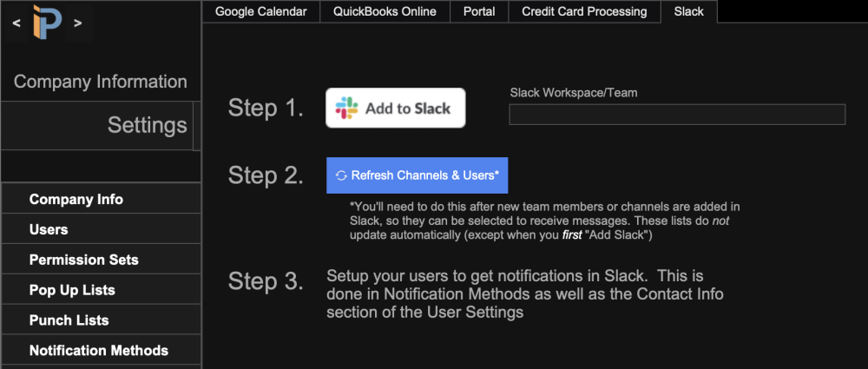Click the iP logo icon
This screenshot has width=868, height=369.
(x=47, y=23)
